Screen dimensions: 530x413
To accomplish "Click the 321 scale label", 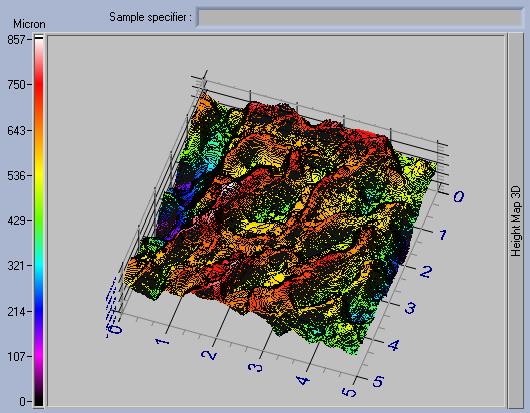I will (16, 266).
